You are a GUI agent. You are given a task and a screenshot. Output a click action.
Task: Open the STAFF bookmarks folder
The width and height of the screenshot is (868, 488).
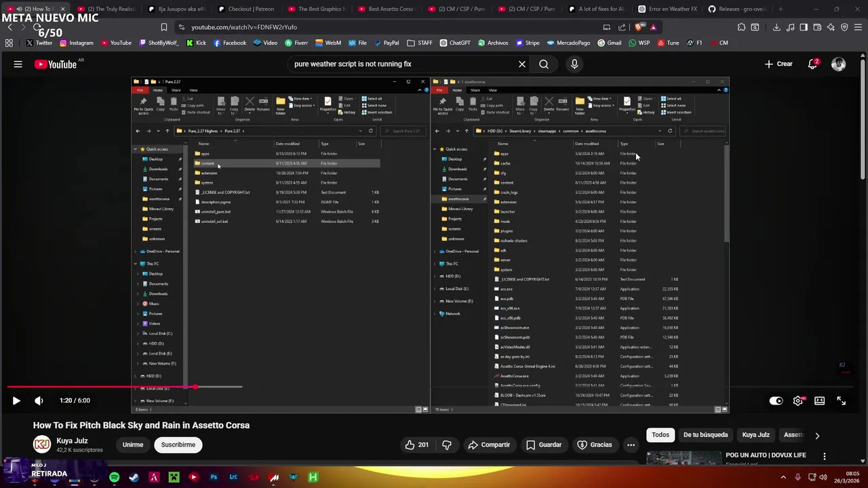click(420, 43)
